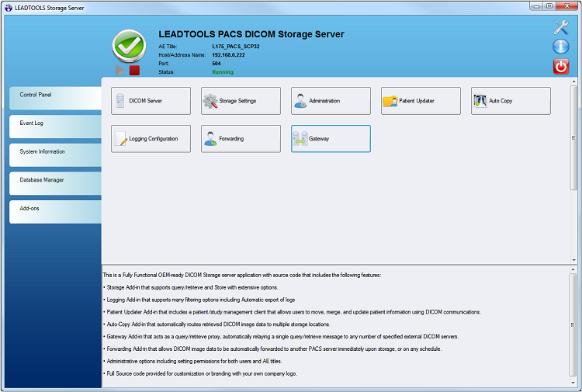Switch to the Add-ons tab
The height and width of the screenshot is (392, 582).
(x=55, y=212)
